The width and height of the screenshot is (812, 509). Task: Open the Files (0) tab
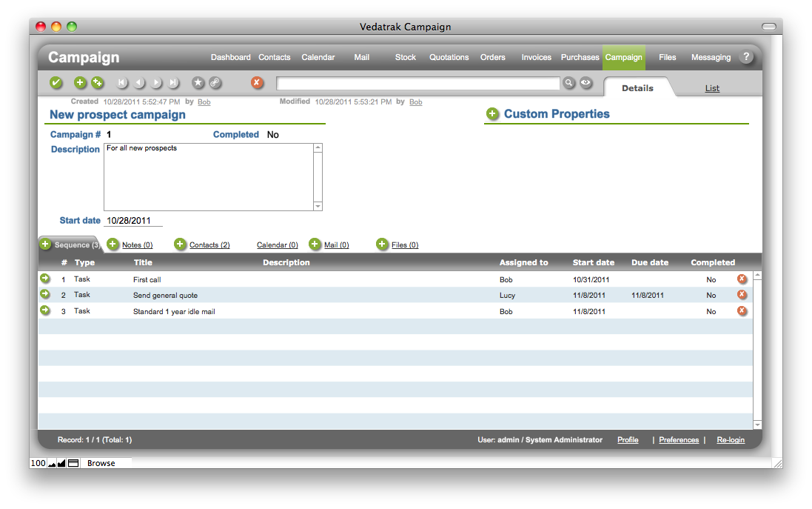pyautogui.click(x=405, y=244)
